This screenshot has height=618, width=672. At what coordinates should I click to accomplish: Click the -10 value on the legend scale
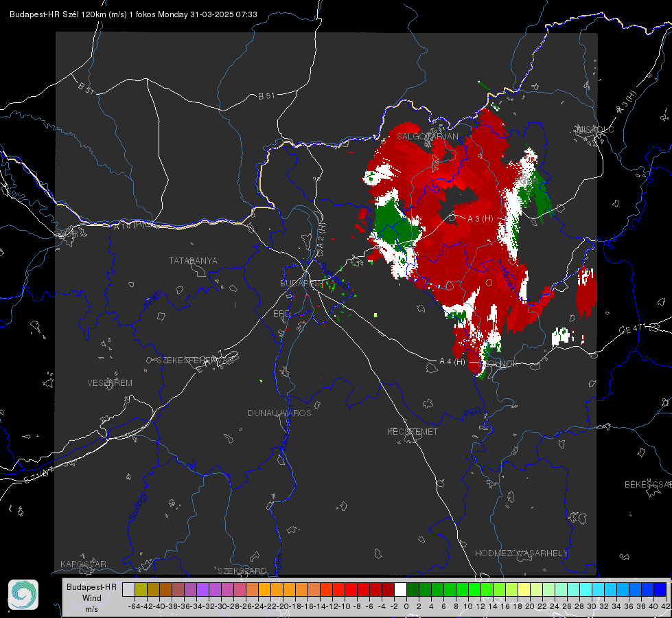(x=344, y=606)
